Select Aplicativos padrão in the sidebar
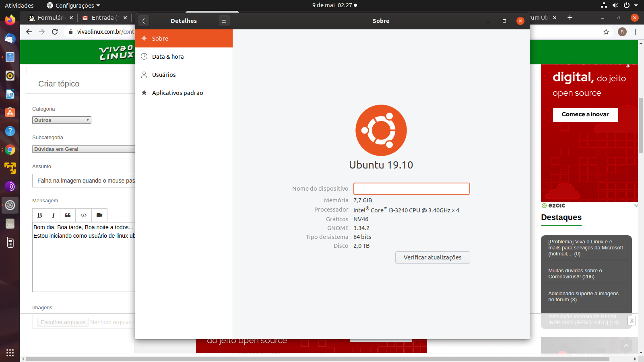The image size is (644, 362). (184, 93)
